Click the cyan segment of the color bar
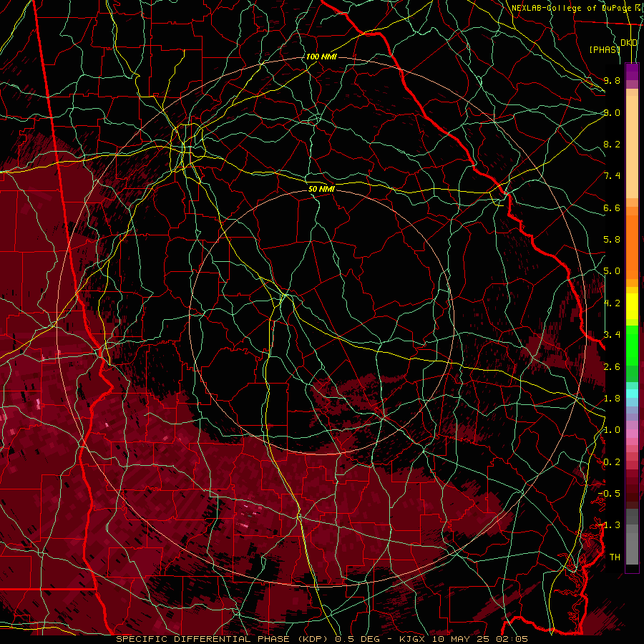The height and width of the screenshot is (644, 644). 632,394
